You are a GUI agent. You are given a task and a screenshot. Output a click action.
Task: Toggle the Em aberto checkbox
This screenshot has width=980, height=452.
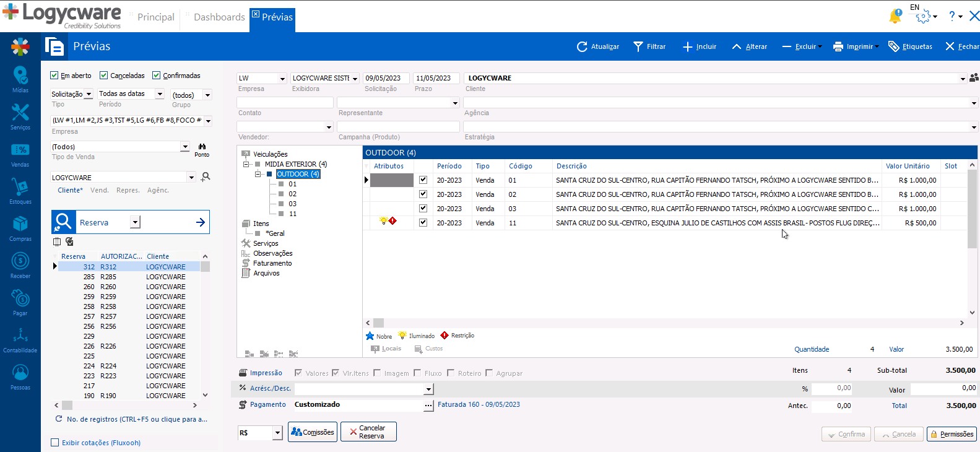pyautogui.click(x=54, y=76)
